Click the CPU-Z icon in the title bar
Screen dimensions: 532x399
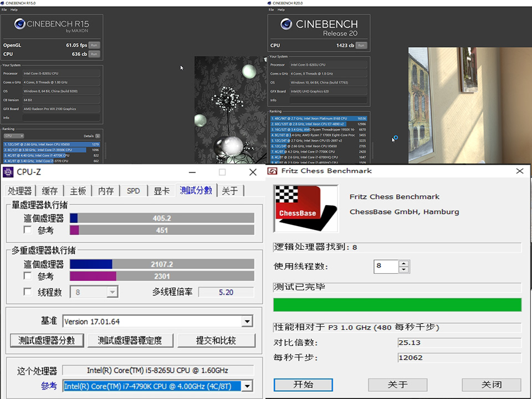(x=7, y=172)
